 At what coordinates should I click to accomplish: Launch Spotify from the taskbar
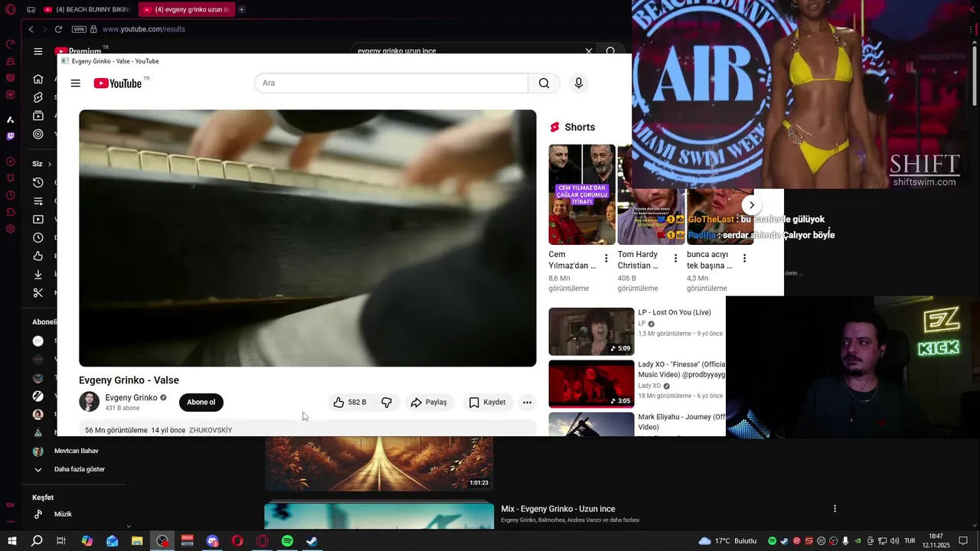coord(287,541)
